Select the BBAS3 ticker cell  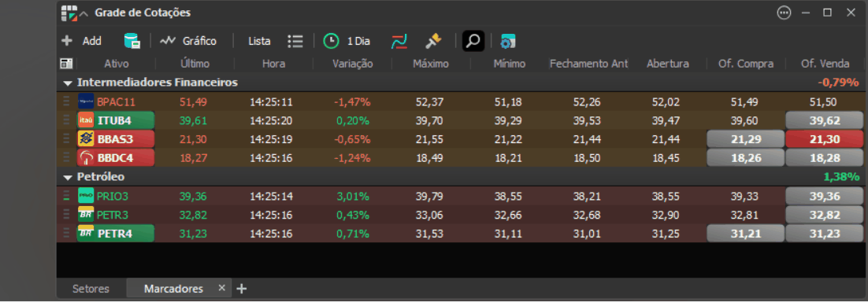(x=116, y=139)
